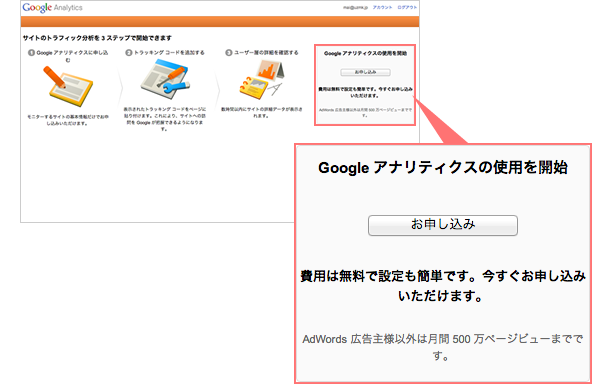The width and height of the screenshot is (600, 385).
Task: Click the description beginning 表示されたトラッキング コードをページに
Action: click(x=165, y=119)
